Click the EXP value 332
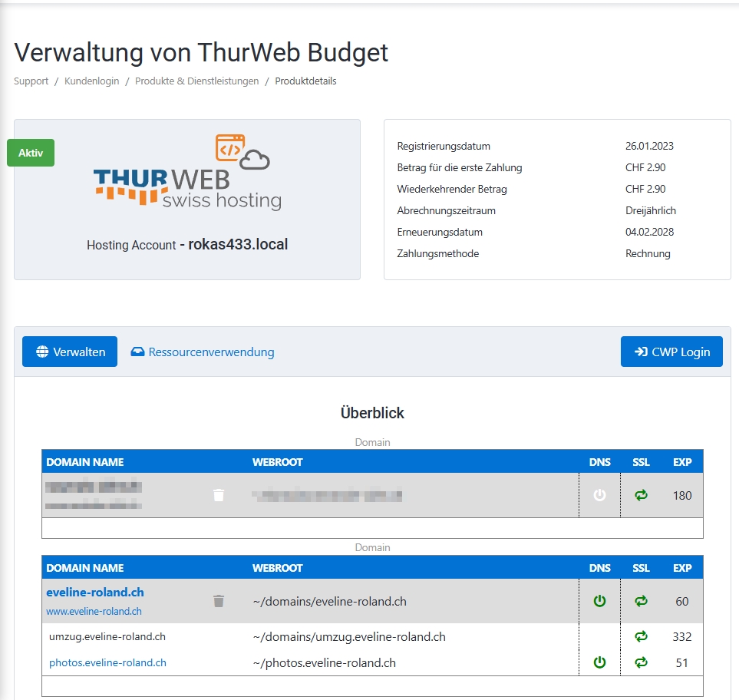Screen dimensions: 739x700 coord(682,637)
